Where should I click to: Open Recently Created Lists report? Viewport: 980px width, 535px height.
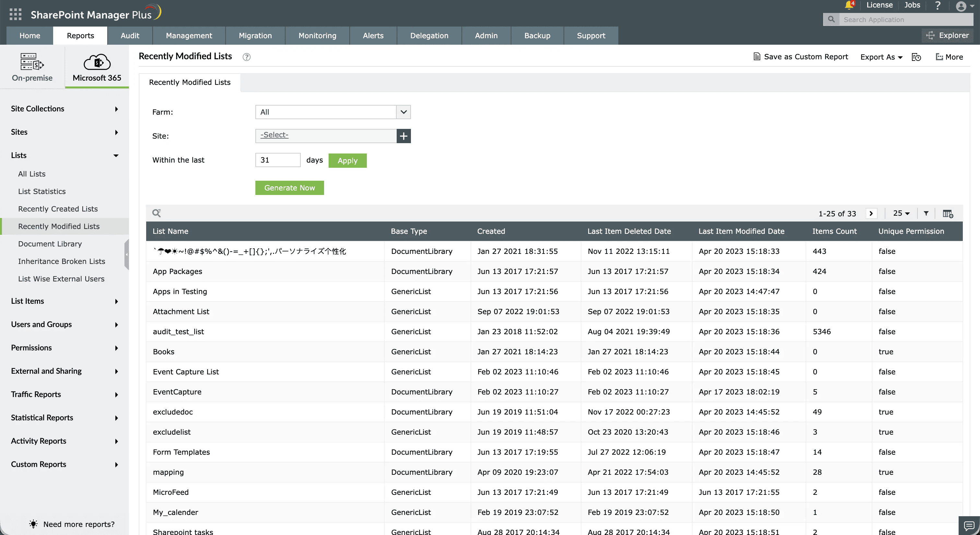[x=58, y=209]
